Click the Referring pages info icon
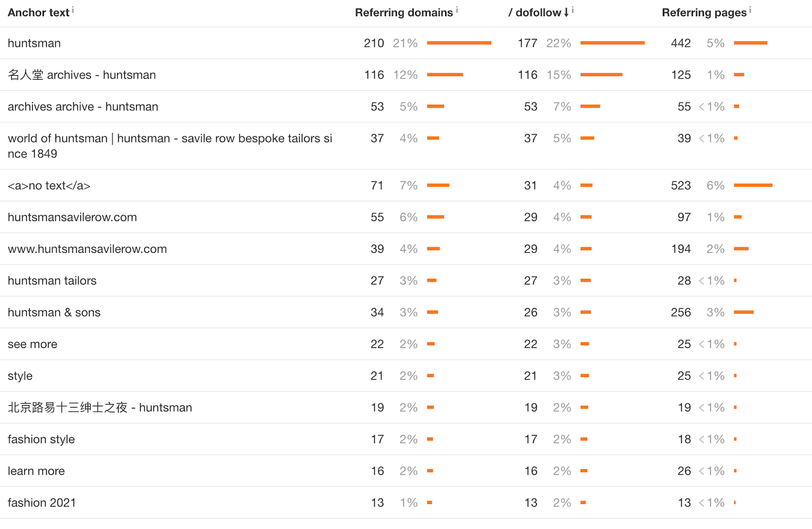Viewport: 812px width, 529px height. [750, 10]
